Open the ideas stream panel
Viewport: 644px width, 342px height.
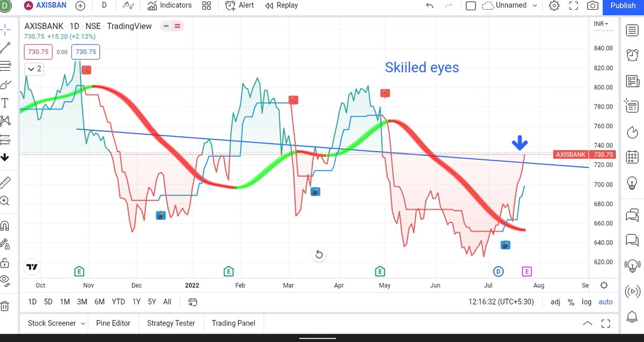[632, 265]
